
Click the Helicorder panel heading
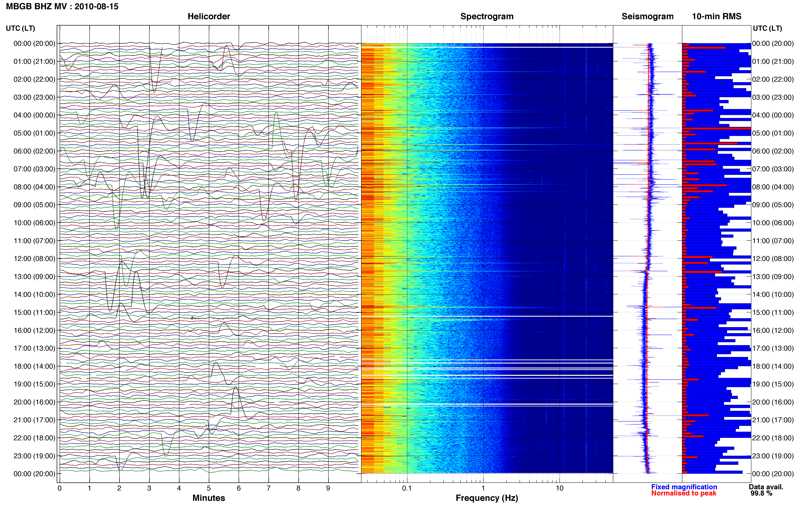tap(208, 16)
